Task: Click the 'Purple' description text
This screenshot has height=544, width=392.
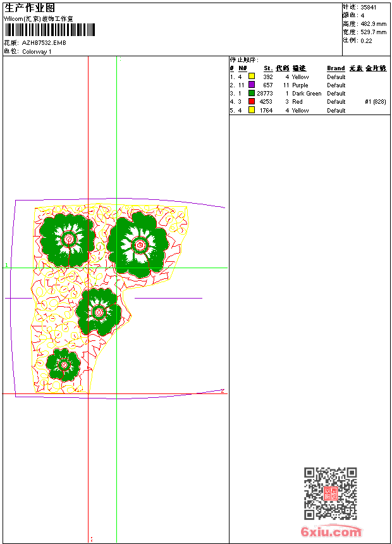Action: [300, 85]
